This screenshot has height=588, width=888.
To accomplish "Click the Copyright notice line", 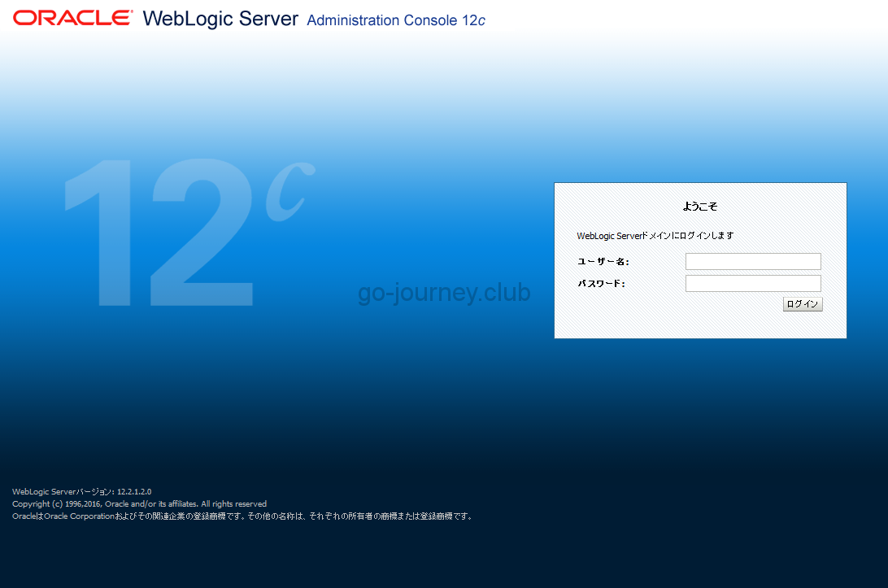I will 138,503.
